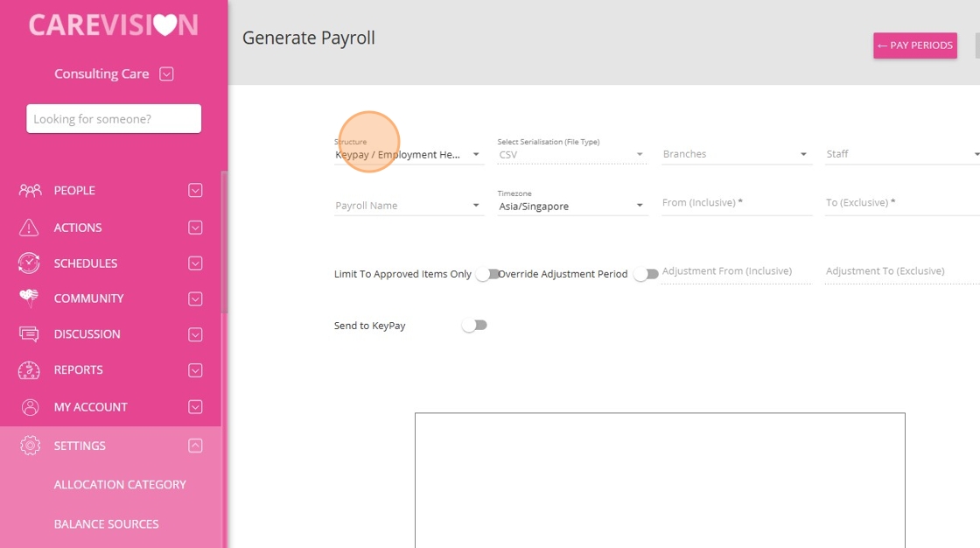
Task: Open the My Account menu item
Action: click(x=91, y=407)
